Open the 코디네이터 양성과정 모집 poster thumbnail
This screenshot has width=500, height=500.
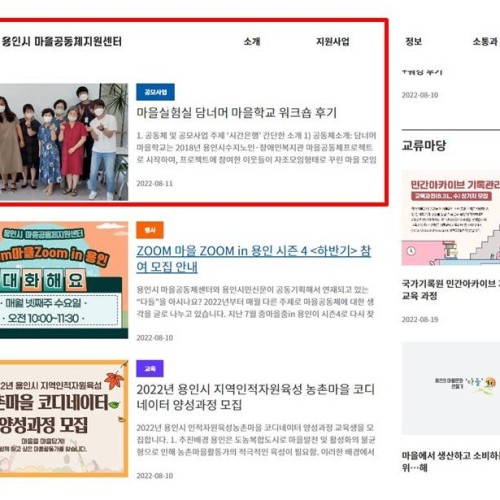(x=64, y=418)
